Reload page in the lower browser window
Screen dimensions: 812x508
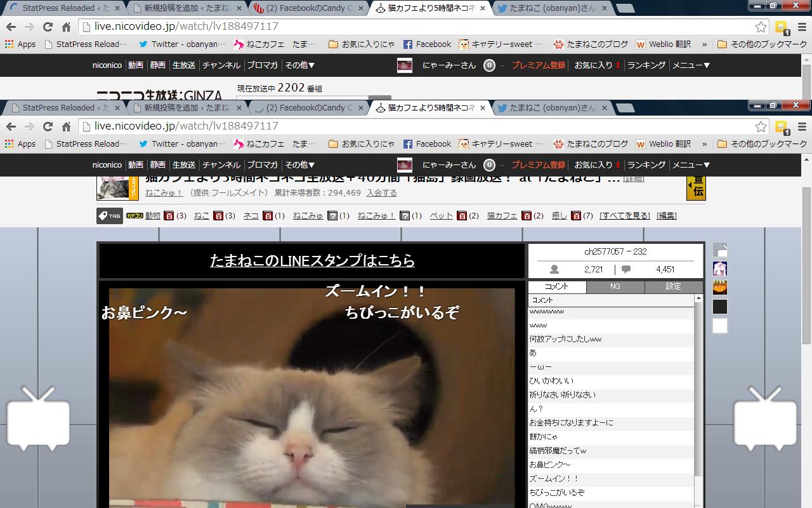pyautogui.click(x=48, y=126)
